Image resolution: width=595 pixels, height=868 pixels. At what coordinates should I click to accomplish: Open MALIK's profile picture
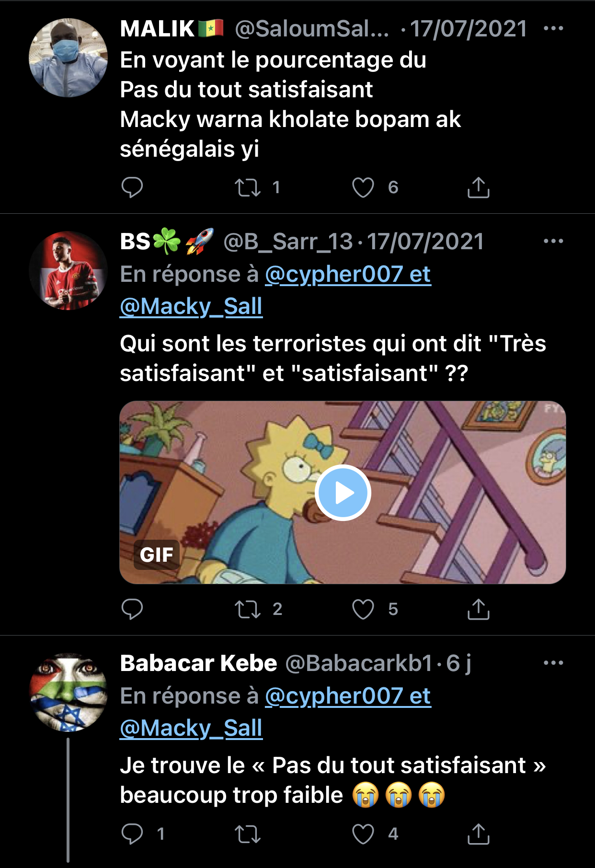[68, 58]
